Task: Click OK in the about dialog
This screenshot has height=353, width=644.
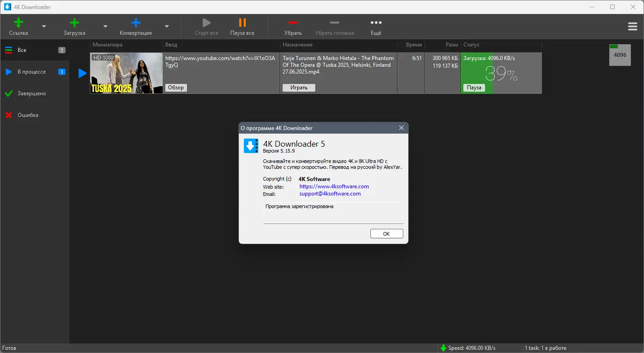Action: 387,234
